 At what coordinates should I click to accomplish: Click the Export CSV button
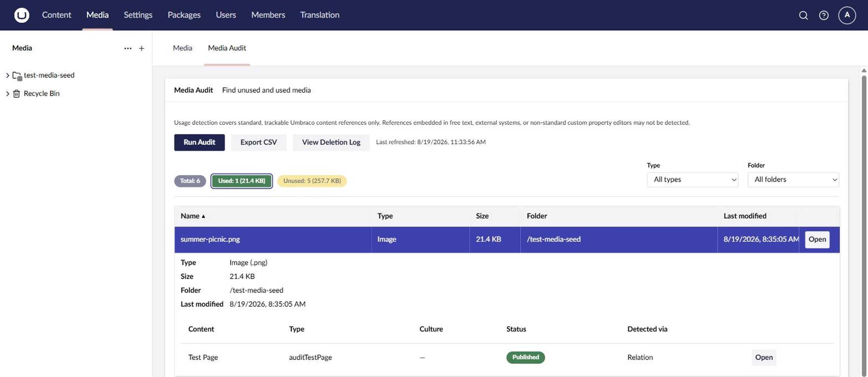pyautogui.click(x=259, y=142)
